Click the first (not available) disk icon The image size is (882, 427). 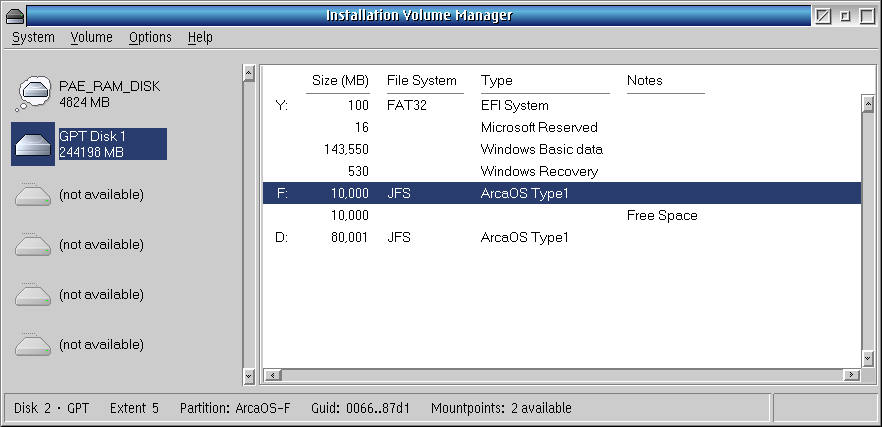33,195
